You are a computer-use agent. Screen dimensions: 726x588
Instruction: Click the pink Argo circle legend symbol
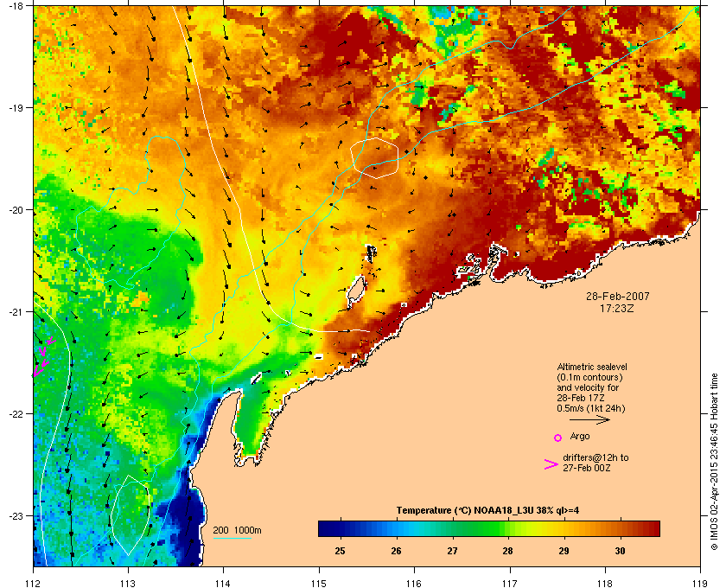[x=558, y=438]
